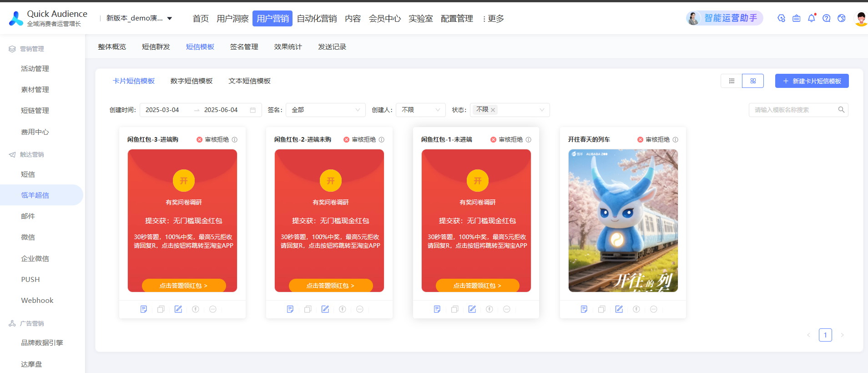Edit the 闲鱼红包-2-进端未购 template
The height and width of the screenshot is (373, 868).
(x=325, y=309)
